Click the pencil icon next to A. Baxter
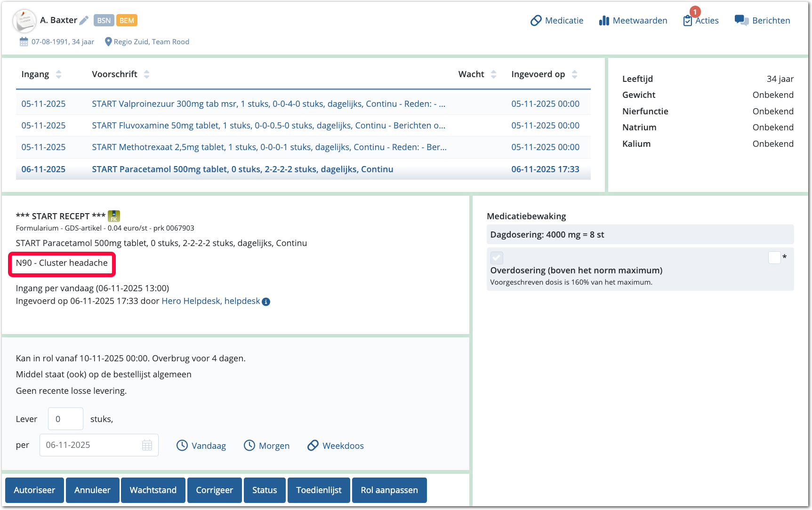 (84, 20)
